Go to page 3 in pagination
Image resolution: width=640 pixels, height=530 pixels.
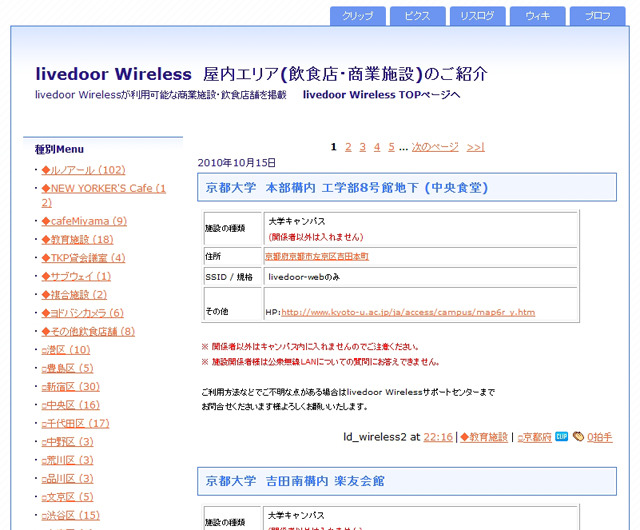(362, 147)
